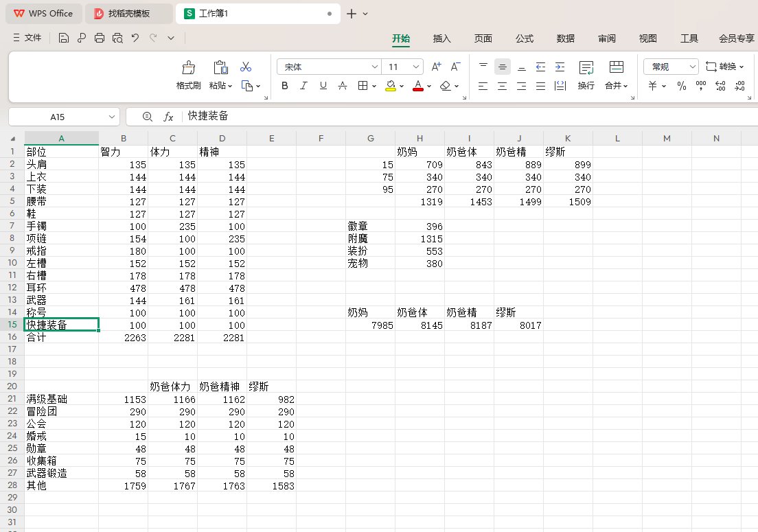Switch to the 插入 ribbon tab
Viewport: 758px width, 532px height.
point(442,38)
